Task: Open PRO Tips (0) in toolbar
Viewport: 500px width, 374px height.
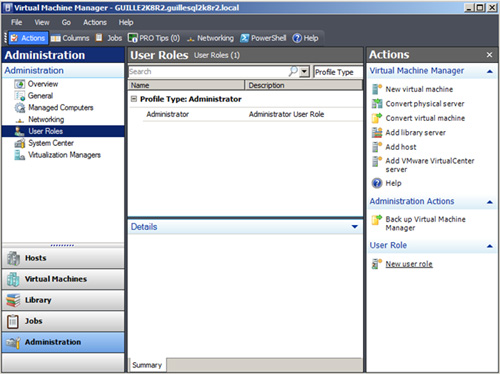Action: coord(154,38)
